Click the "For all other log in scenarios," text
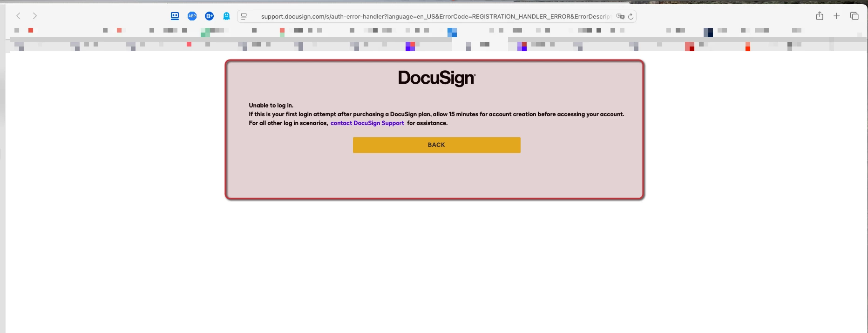 [x=288, y=123]
